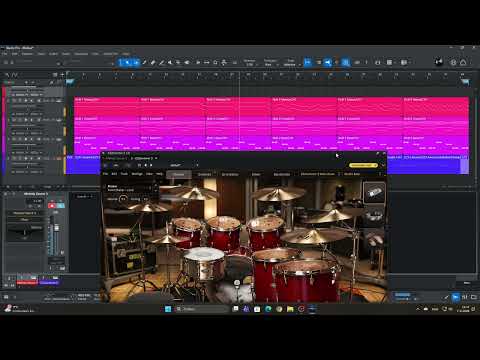This screenshot has height=360, width=480.
Task: Open Microsoft Edge from taskbar
Action: coord(268,309)
